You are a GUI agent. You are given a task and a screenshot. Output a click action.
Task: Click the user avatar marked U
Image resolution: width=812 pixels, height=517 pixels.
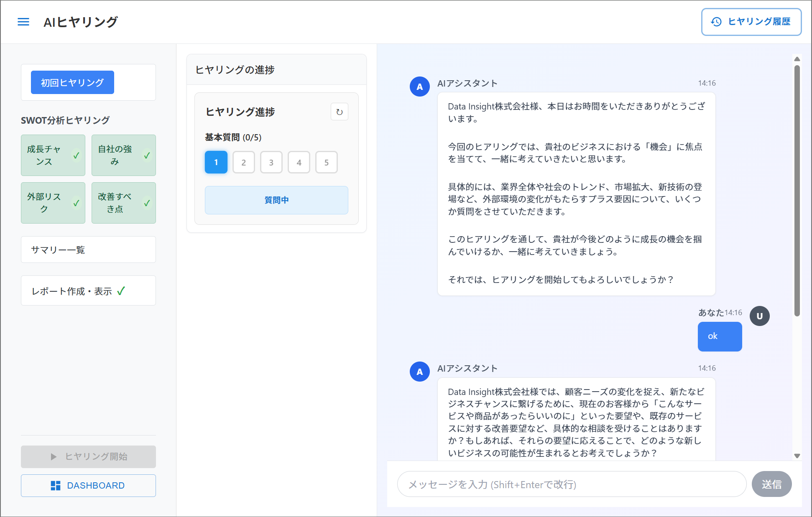(760, 316)
